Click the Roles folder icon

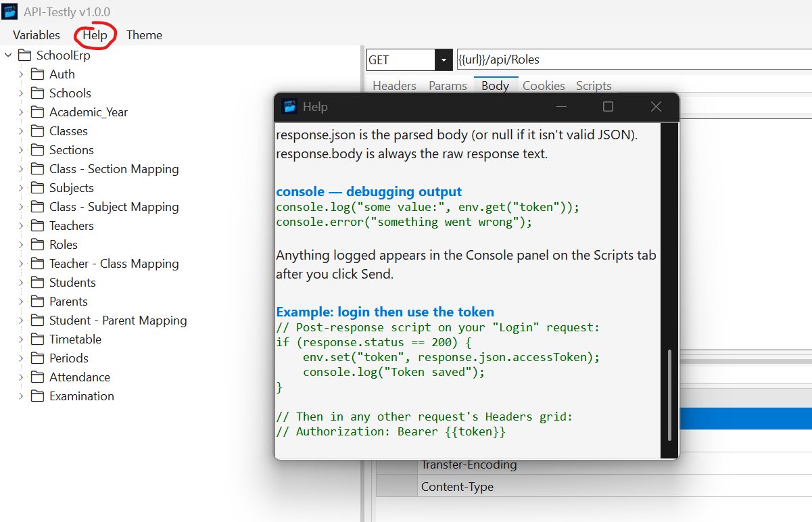pyautogui.click(x=38, y=244)
